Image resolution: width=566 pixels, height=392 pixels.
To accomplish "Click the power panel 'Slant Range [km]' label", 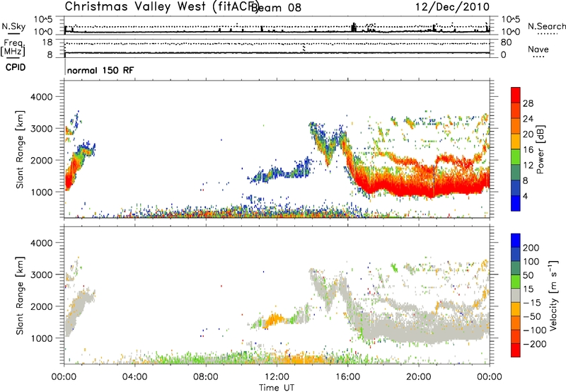I will pos(20,149).
